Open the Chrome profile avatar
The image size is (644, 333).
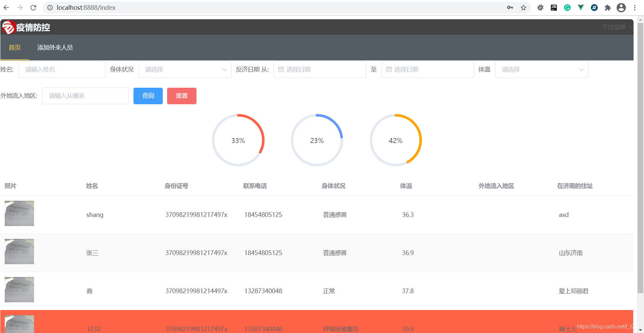point(621,7)
